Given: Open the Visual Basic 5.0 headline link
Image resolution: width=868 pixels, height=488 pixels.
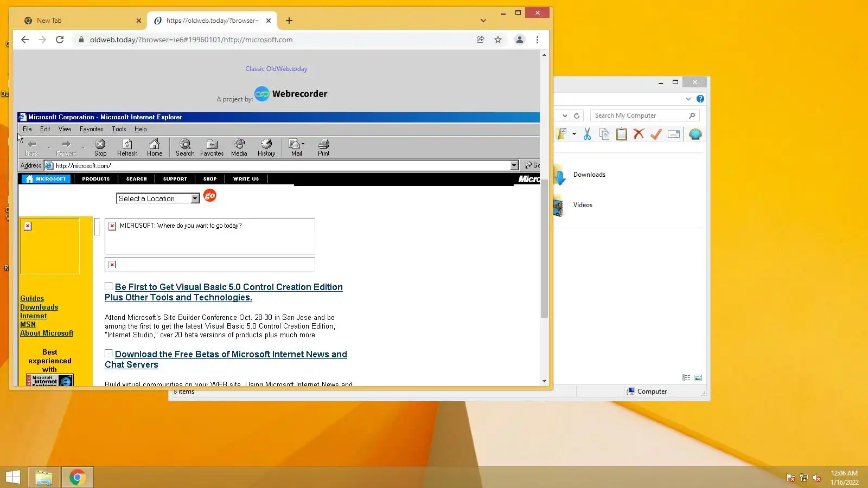Looking at the screenshot, I should click(x=224, y=292).
